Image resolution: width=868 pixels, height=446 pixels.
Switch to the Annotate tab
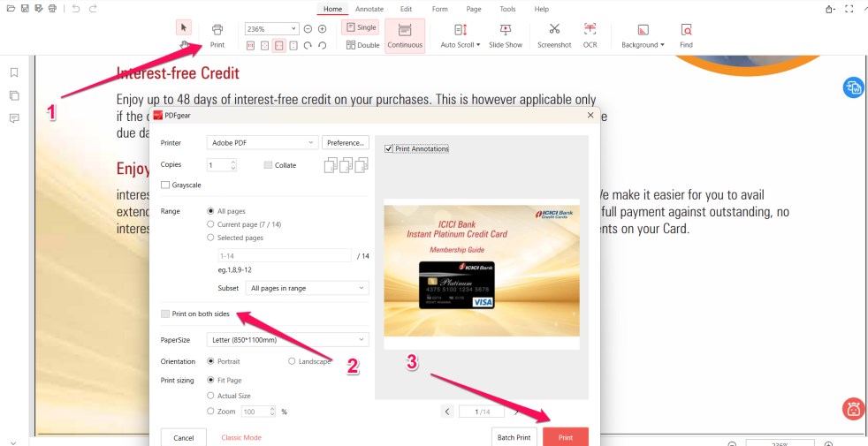369,9
